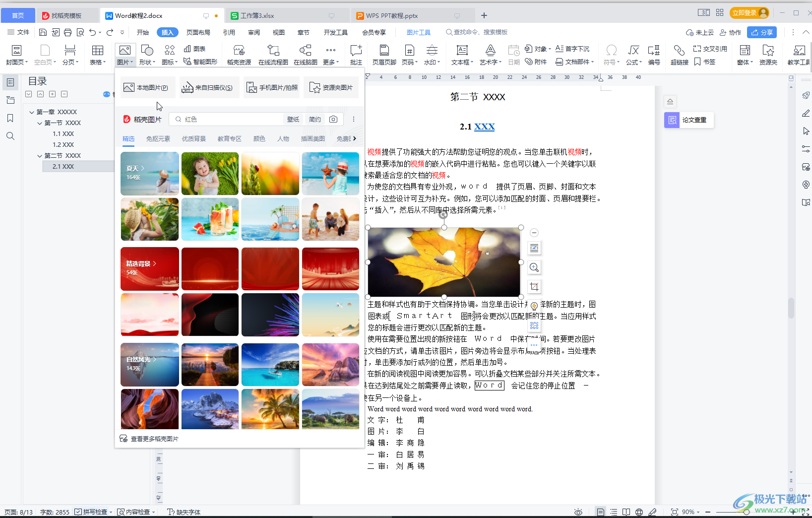
Task: Toggle 拼写检查 in the status bar
Action: [93, 512]
